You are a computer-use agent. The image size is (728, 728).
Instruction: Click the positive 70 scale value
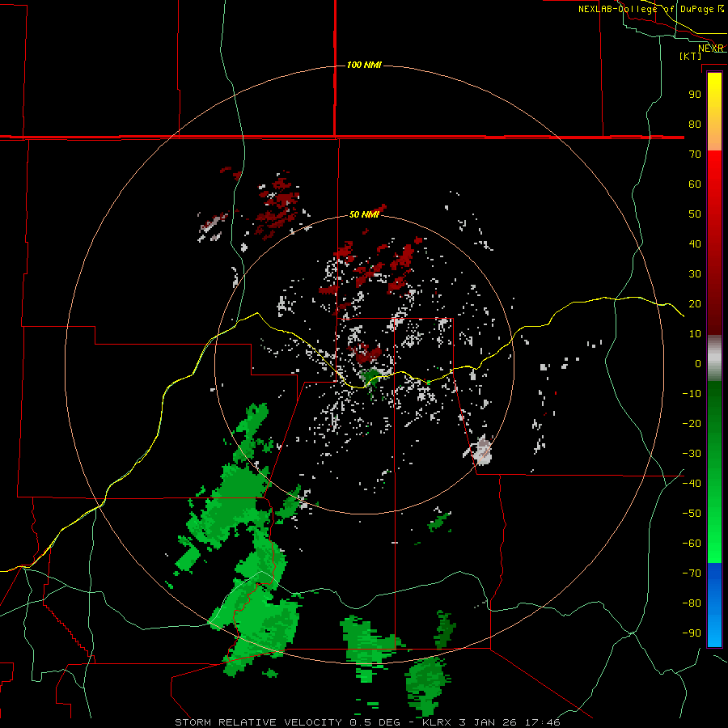click(x=695, y=154)
